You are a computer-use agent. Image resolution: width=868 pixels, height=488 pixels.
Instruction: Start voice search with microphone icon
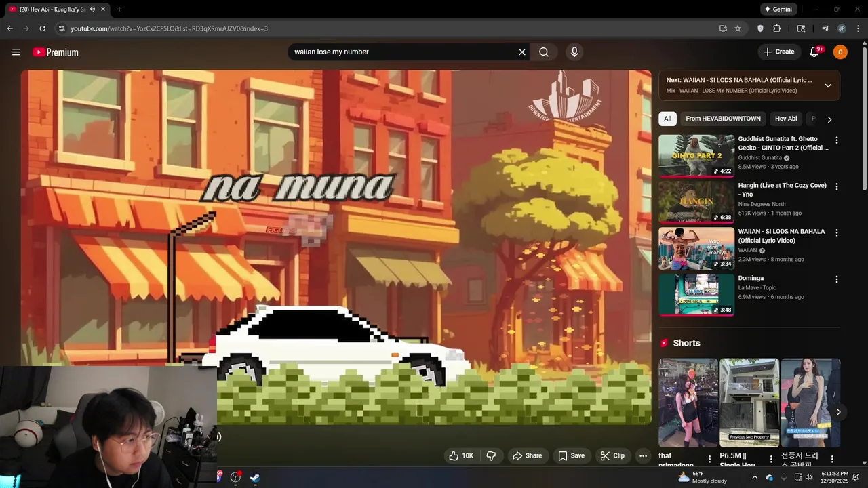(574, 52)
